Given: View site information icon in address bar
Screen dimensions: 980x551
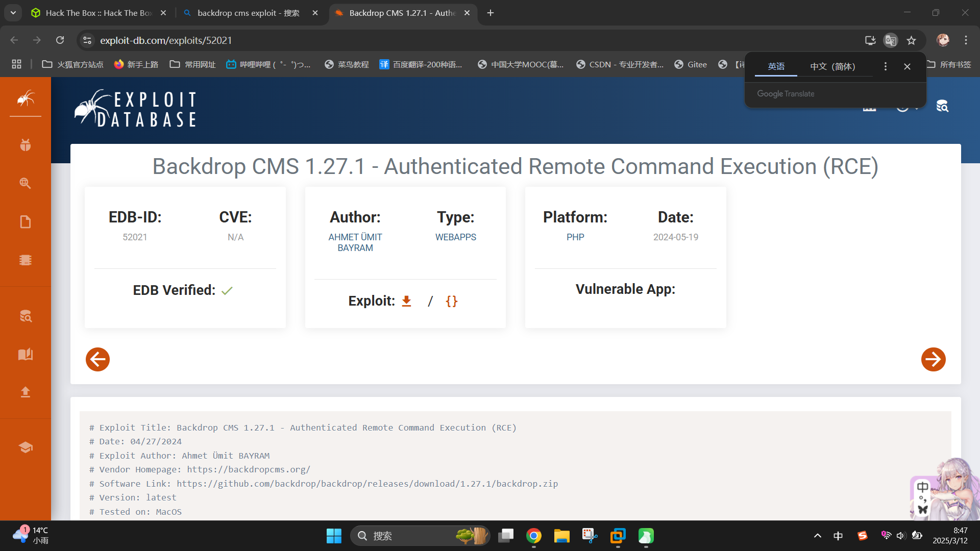Looking at the screenshot, I should tap(87, 40).
